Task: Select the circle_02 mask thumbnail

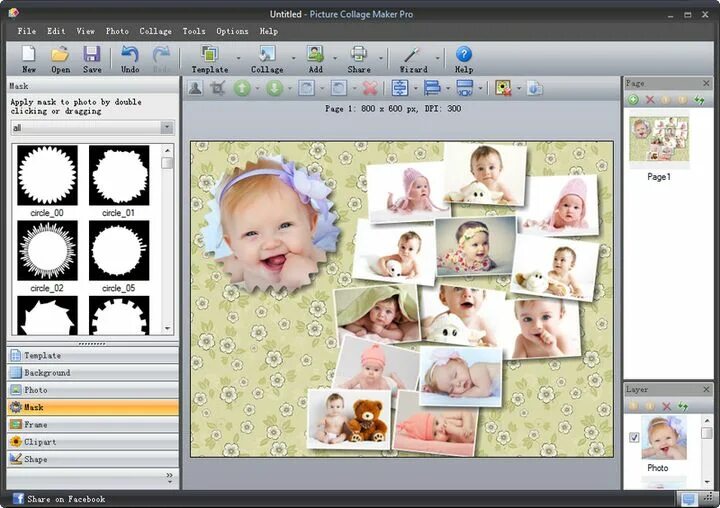Action: point(47,250)
